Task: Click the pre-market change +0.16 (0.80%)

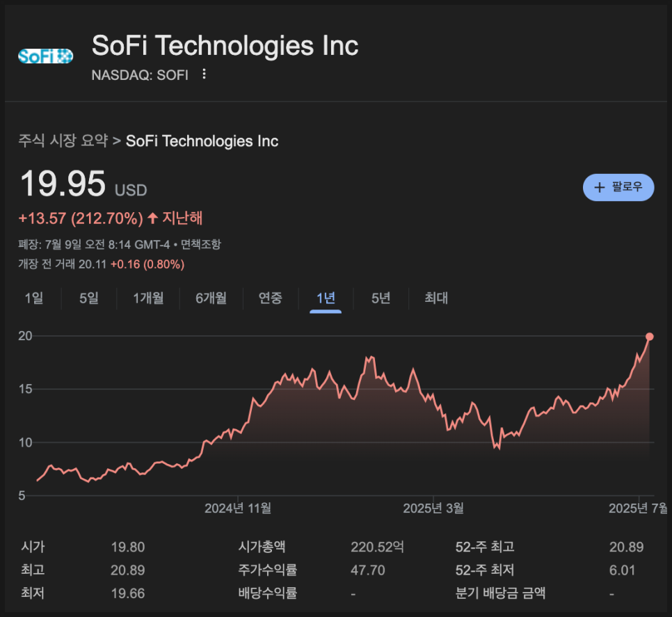Action: coord(147,264)
